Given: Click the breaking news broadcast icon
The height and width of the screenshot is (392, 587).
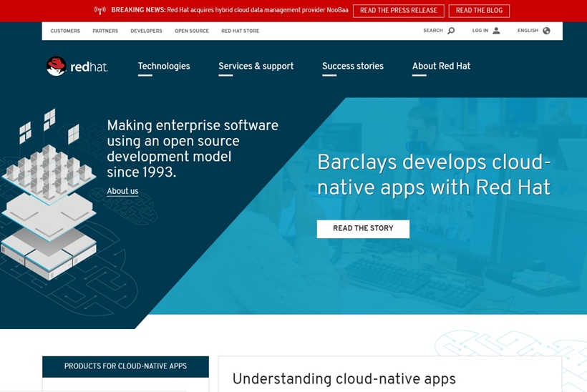Looking at the screenshot, I should (100, 10).
